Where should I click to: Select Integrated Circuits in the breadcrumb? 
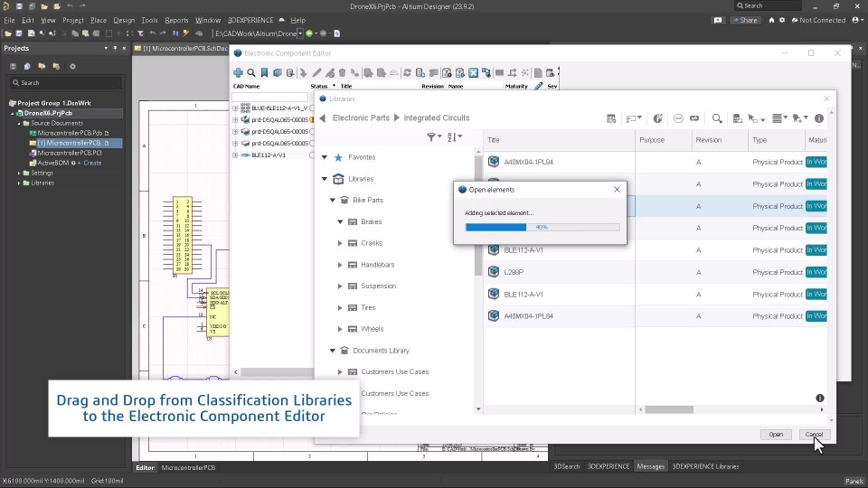coord(436,117)
